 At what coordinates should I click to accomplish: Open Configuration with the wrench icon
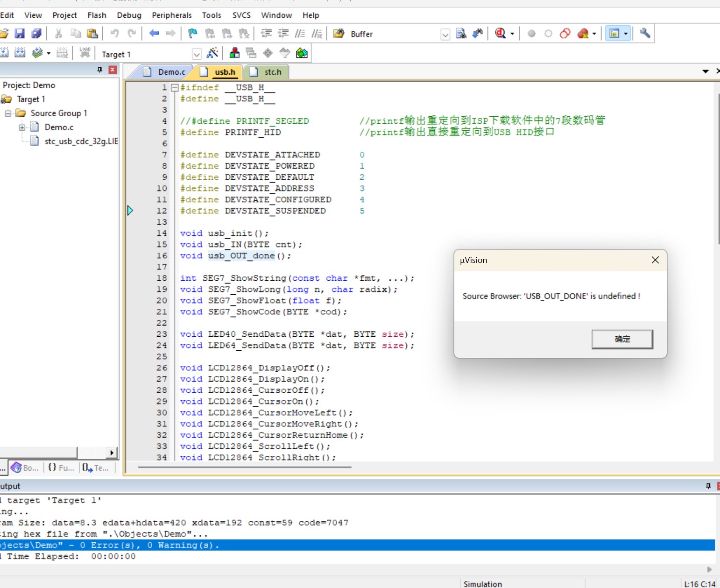(645, 33)
